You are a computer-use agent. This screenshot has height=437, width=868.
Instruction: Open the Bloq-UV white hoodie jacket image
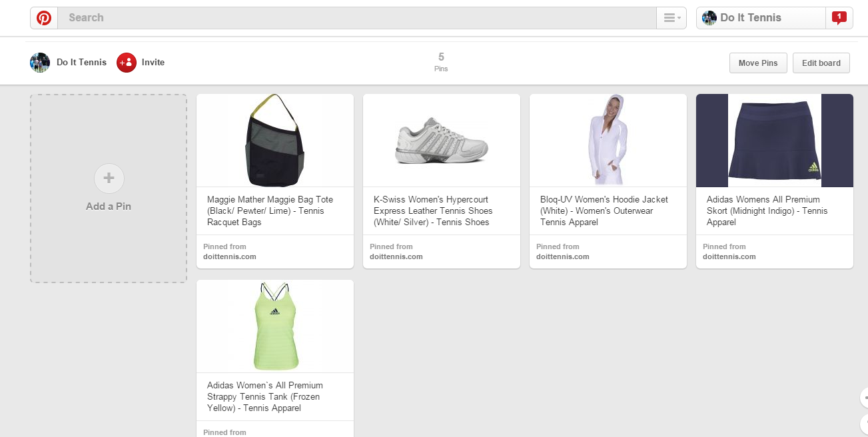[x=608, y=141]
